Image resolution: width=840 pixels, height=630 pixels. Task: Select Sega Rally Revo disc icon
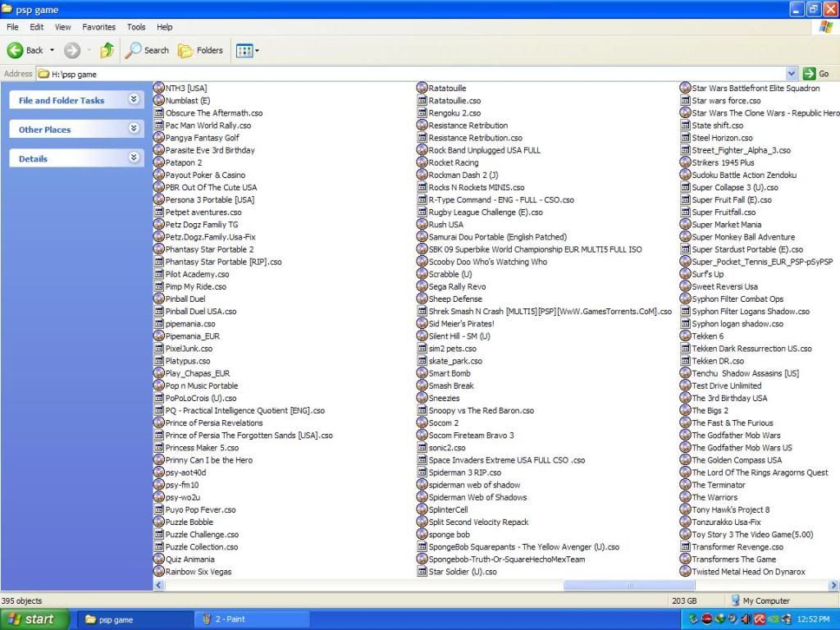coord(422,285)
